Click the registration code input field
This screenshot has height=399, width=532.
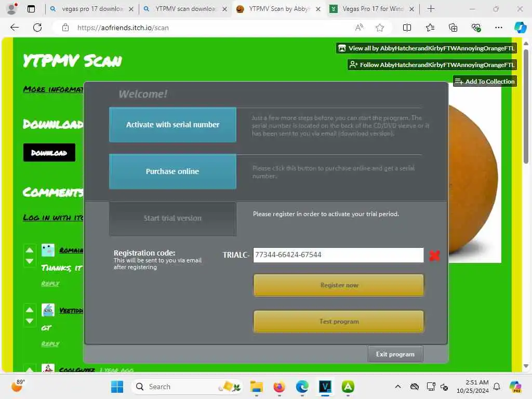tap(338, 255)
